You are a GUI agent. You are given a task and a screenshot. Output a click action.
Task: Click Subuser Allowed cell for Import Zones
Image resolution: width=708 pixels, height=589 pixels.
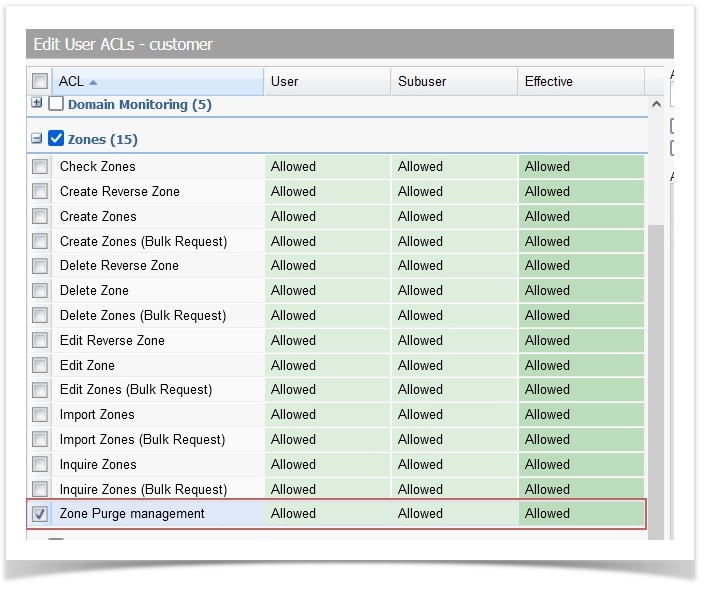coord(454,414)
